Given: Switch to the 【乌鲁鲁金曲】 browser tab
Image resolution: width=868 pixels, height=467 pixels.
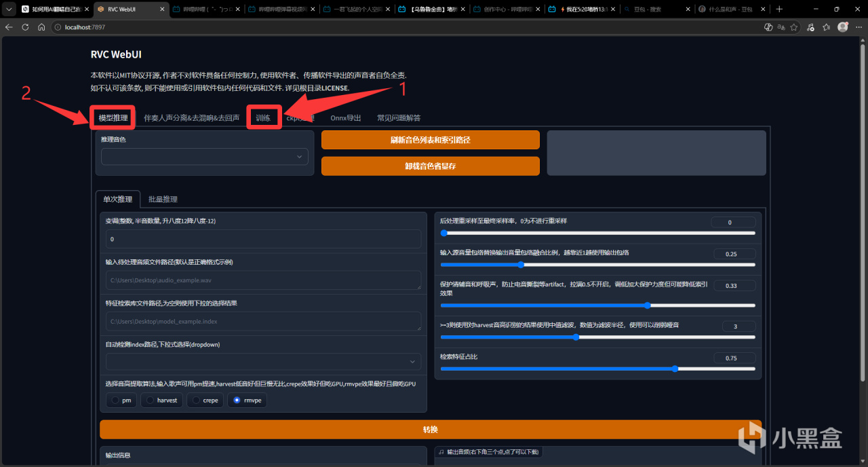Looking at the screenshot, I should (431, 10).
